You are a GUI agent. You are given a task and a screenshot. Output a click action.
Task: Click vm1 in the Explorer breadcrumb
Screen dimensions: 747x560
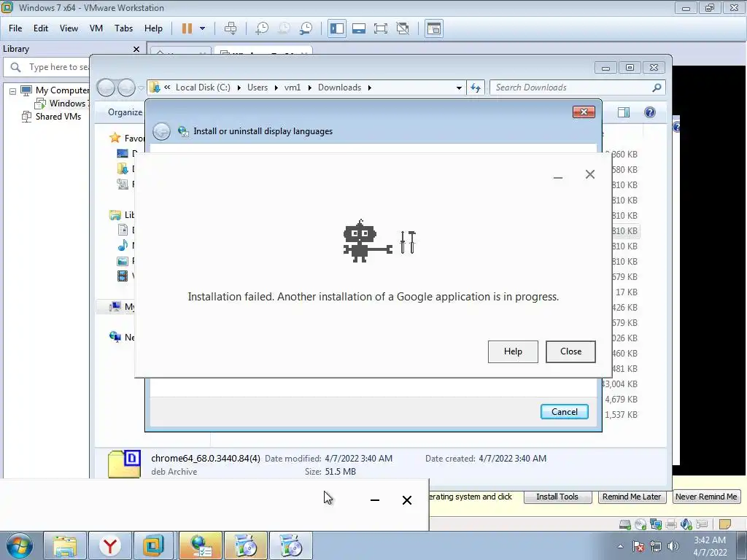pos(293,87)
